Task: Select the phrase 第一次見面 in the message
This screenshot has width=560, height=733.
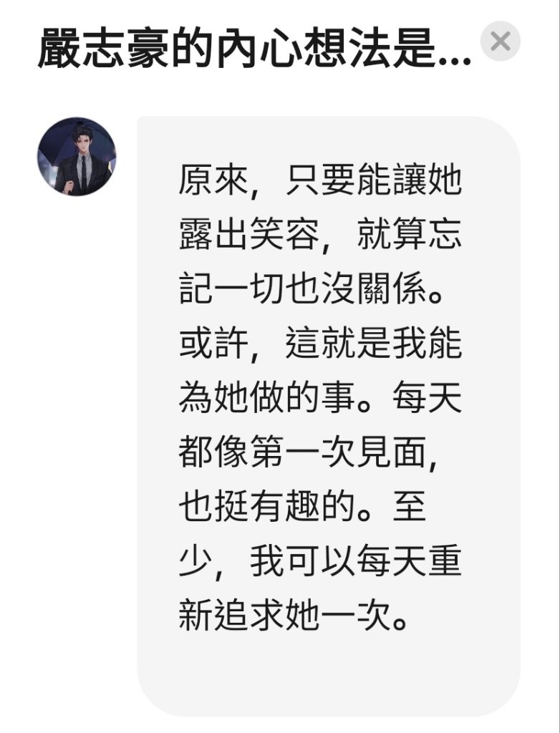Action: tap(338, 452)
